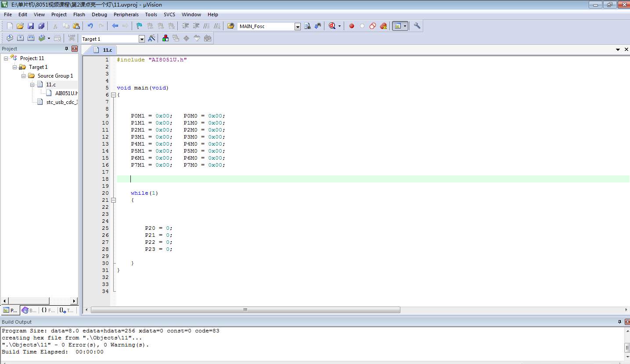The height and width of the screenshot is (364, 630).
Task: Open Options for Target with the wand icon
Action: (151, 38)
